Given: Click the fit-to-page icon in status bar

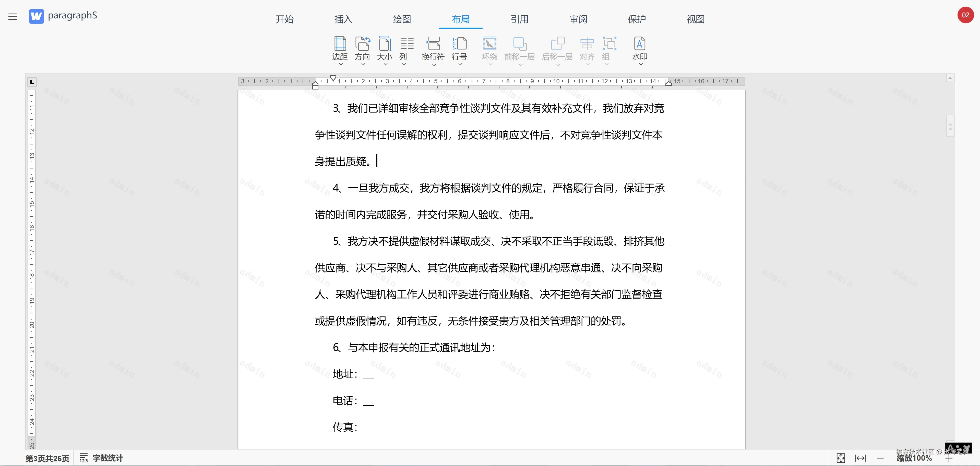Looking at the screenshot, I should (841, 458).
